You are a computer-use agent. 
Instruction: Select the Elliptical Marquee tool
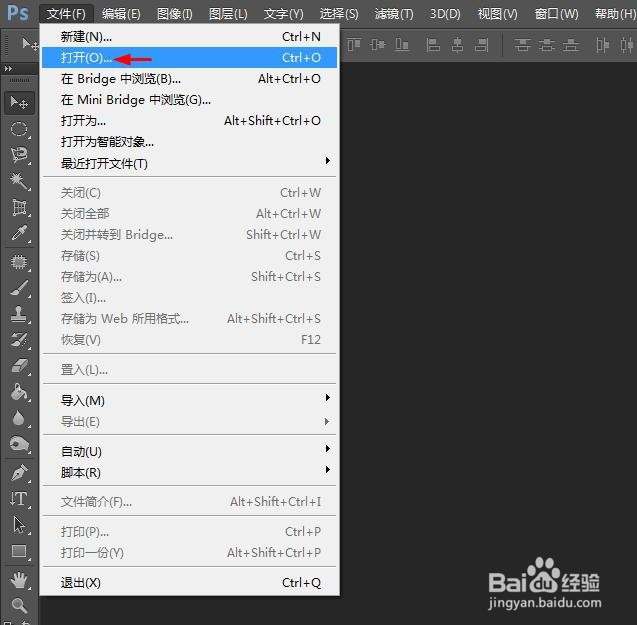point(19,129)
